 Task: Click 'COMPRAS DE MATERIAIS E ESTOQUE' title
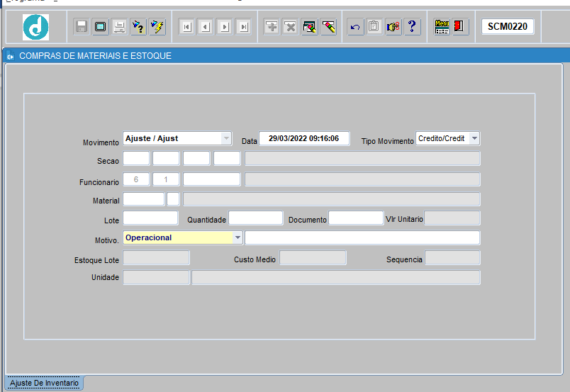(x=95, y=55)
